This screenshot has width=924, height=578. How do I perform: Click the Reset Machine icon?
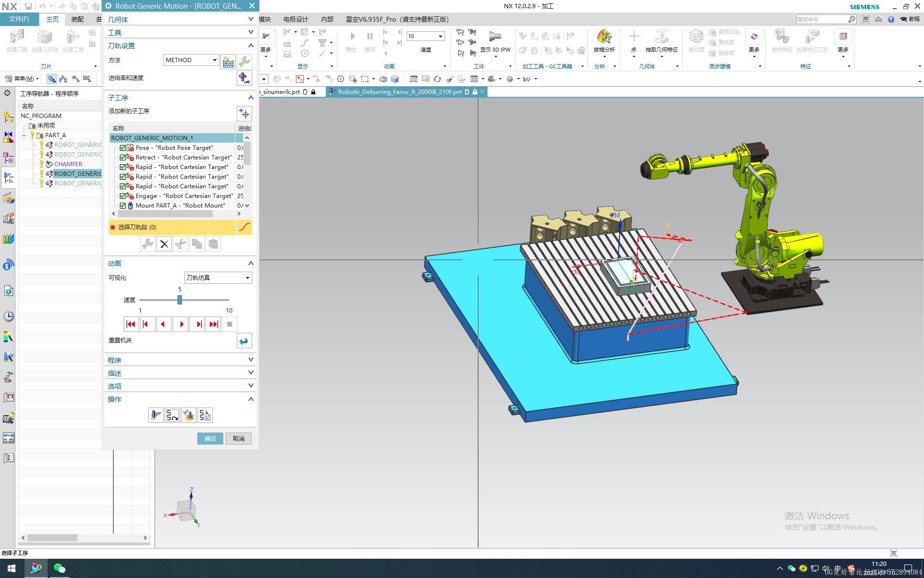(x=244, y=341)
